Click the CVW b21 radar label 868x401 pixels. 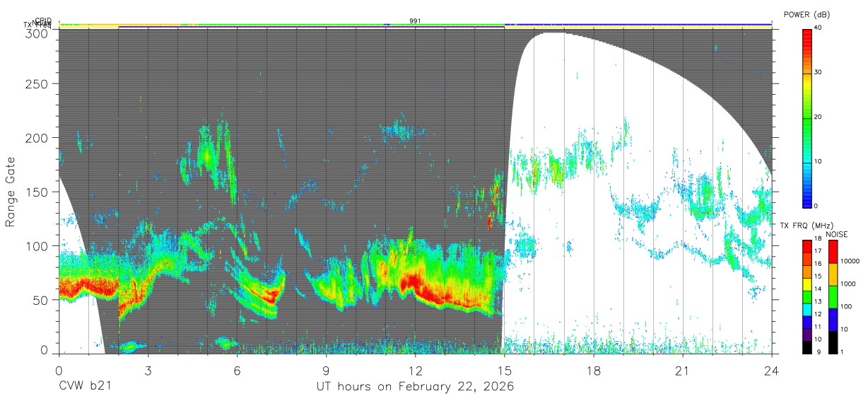pos(85,387)
